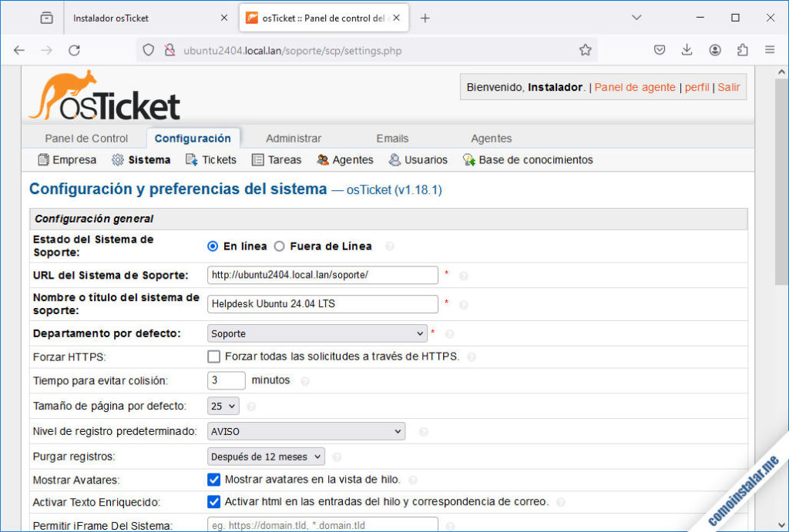789x532 pixels.
Task: Open the Empresa section icon
Action: click(x=43, y=159)
